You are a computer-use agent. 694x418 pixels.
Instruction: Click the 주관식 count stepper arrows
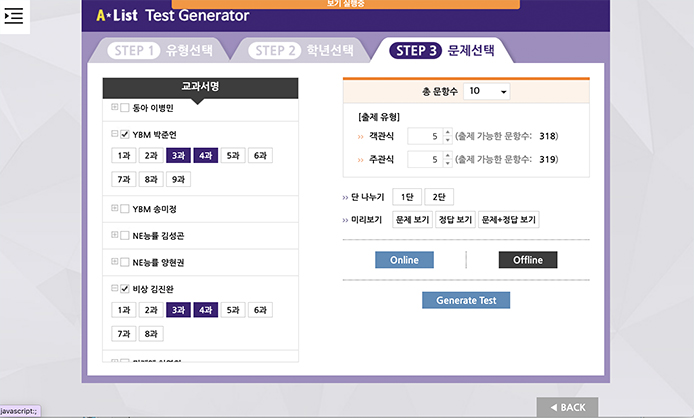(x=445, y=159)
